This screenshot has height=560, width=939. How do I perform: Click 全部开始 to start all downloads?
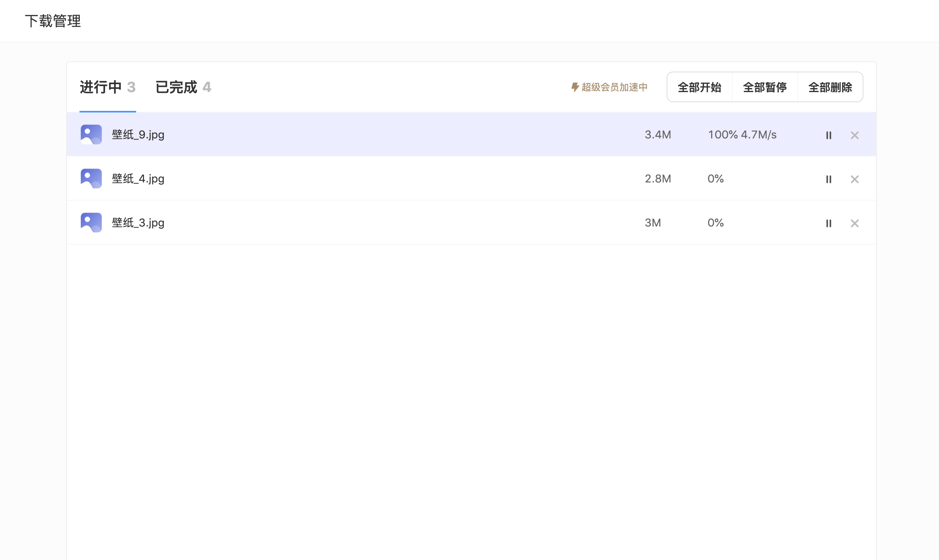click(x=700, y=87)
